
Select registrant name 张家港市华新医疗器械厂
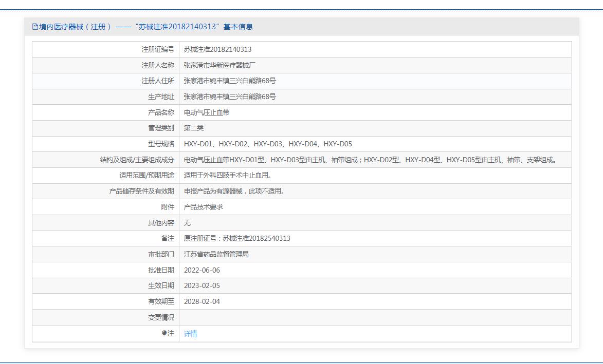pos(220,65)
